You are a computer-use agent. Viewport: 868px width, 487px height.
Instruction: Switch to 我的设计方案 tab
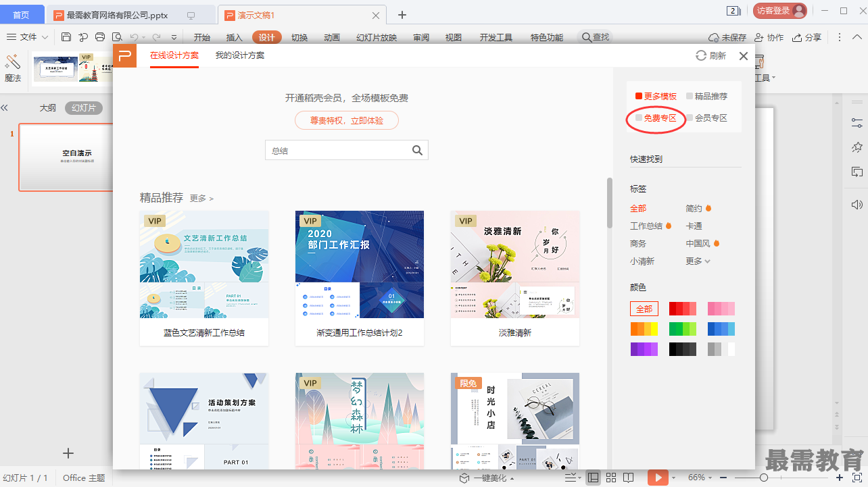240,55
